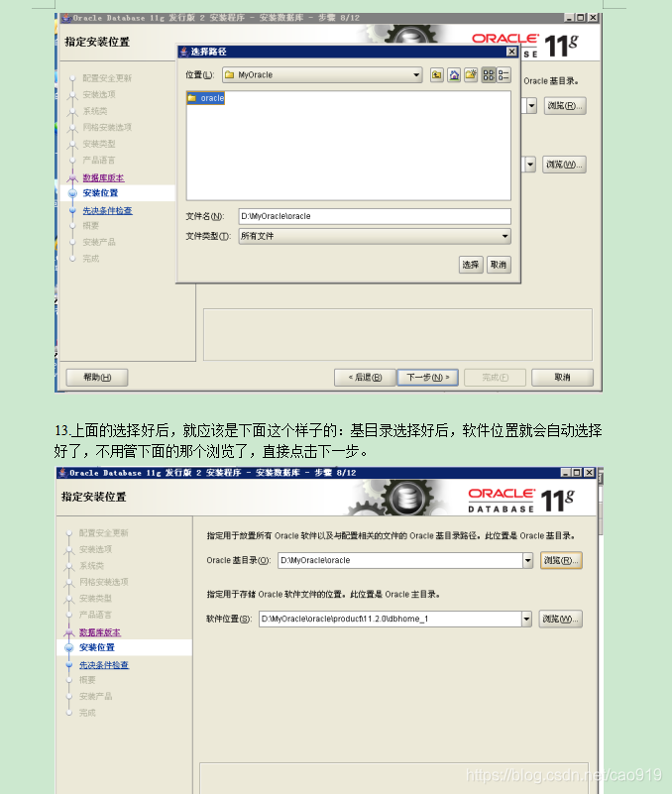The height and width of the screenshot is (794, 672).
Task: Click 概要 step in bottom installer sidebar
Action: 87,680
